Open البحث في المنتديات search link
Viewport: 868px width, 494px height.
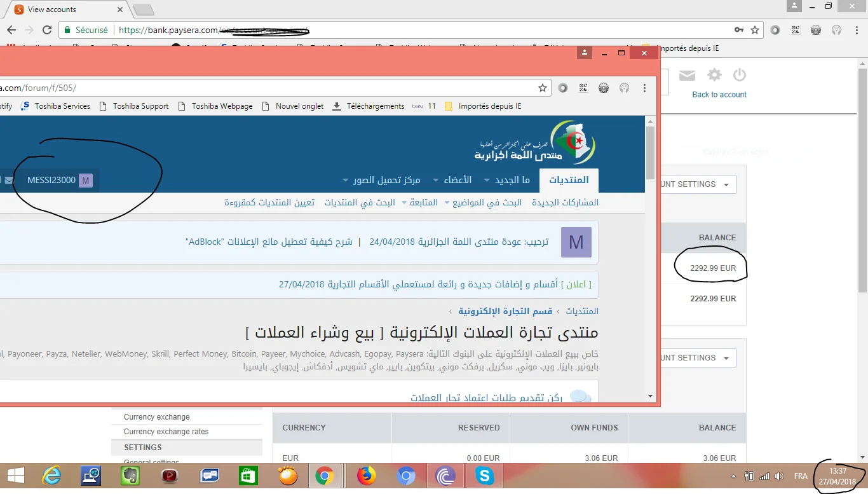click(360, 203)
